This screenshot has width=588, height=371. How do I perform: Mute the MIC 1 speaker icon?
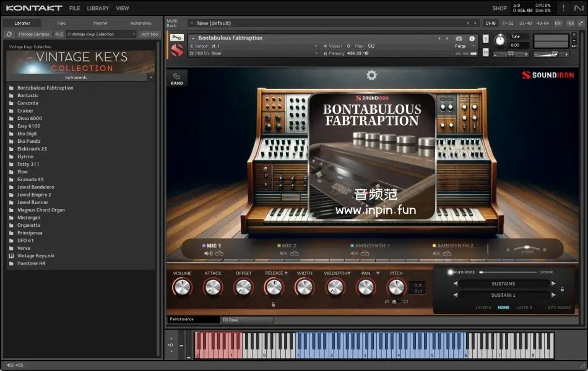click(208, 254)
